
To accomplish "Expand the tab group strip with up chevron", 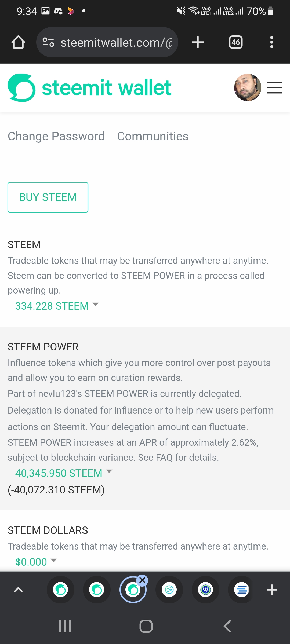I will click(x=18, y=590).
